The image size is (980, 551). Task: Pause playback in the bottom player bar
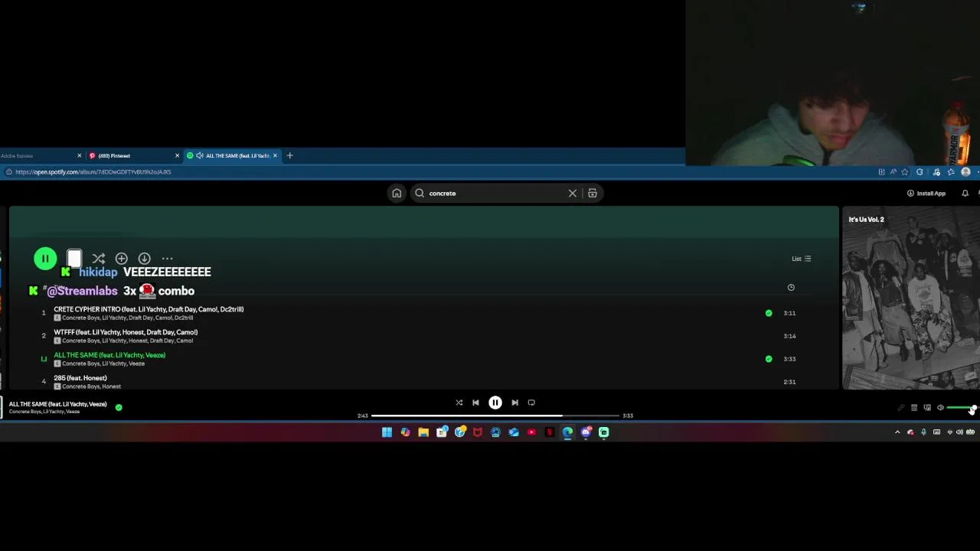(x=495, y=403)
